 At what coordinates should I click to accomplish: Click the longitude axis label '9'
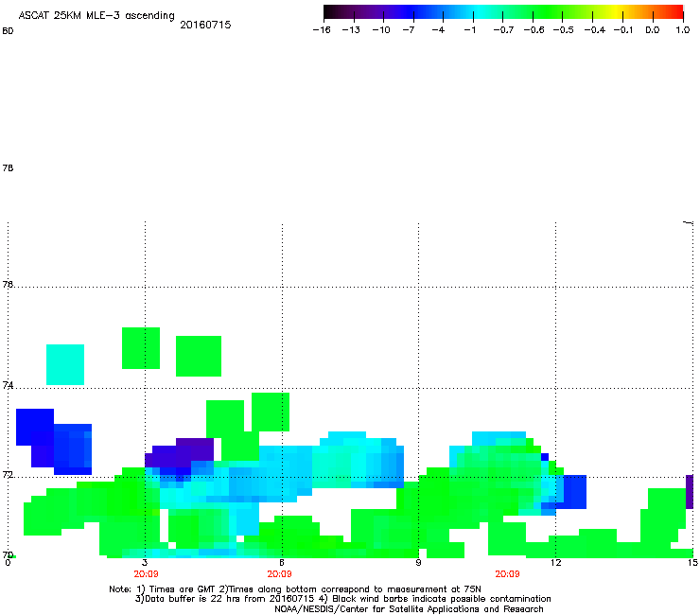click(x=418, y=562)
